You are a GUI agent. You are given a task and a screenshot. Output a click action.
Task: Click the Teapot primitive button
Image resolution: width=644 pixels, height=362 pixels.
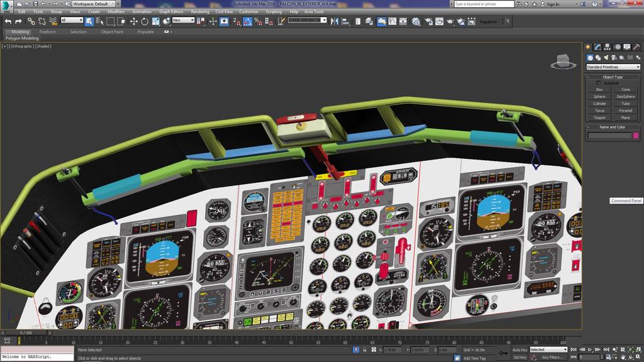tap(599, 118)
